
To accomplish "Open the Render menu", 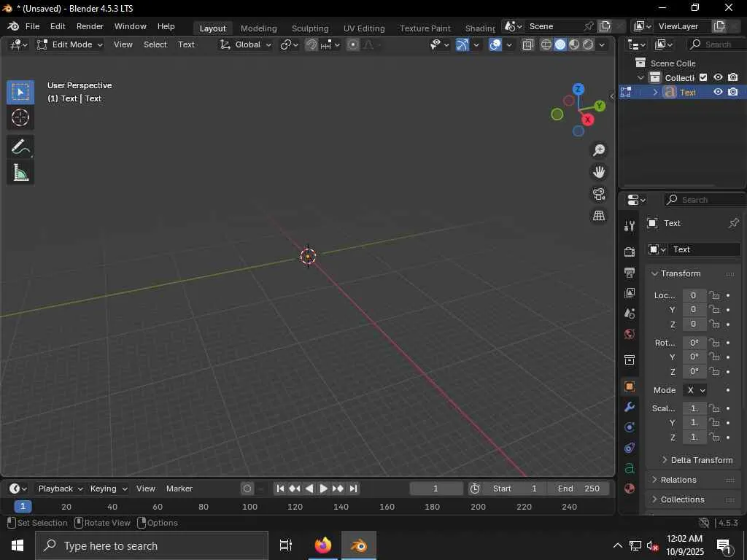I will [90, 26].
